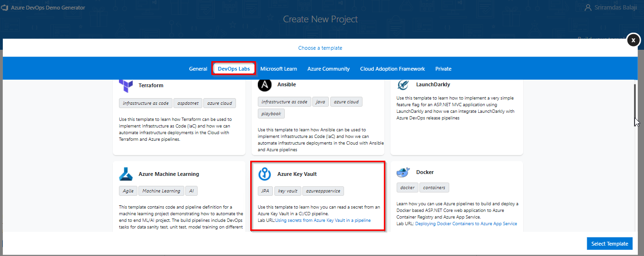644x256 pixels.
Task: Click the Select Template button
Action: click(609, 243)
